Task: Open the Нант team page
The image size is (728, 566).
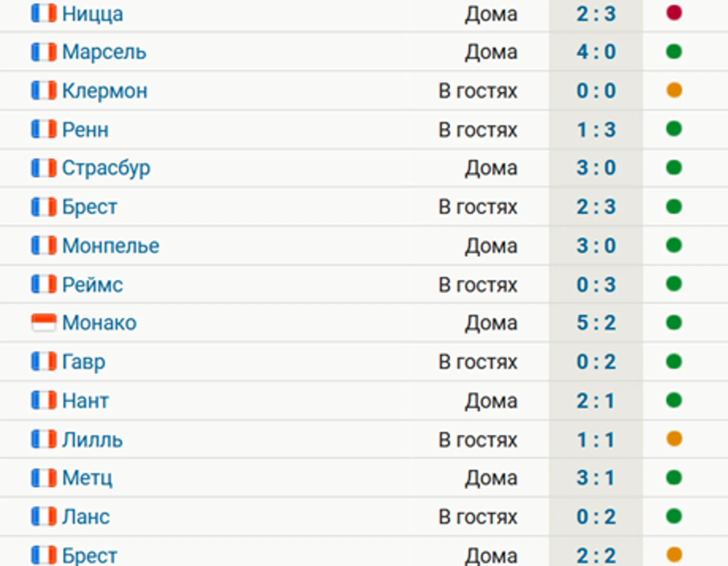Action: click(x=85, y=401)
